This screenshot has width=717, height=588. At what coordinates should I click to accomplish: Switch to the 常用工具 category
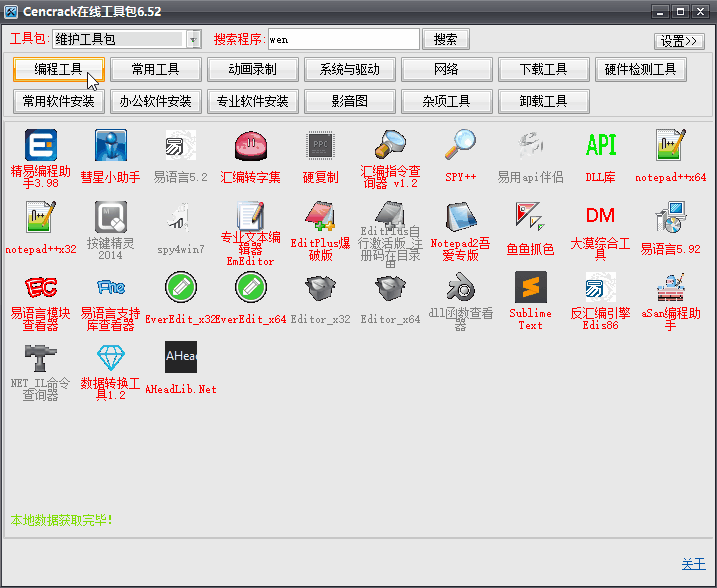(155, 69)
